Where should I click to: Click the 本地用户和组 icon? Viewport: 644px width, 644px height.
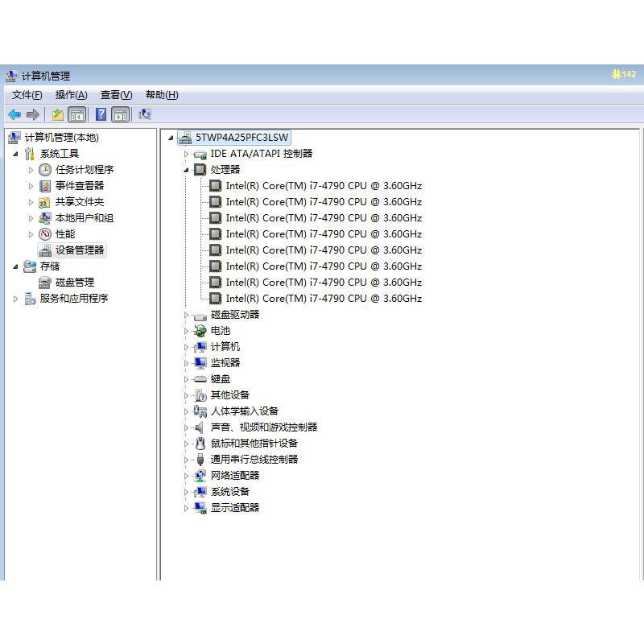45,218
